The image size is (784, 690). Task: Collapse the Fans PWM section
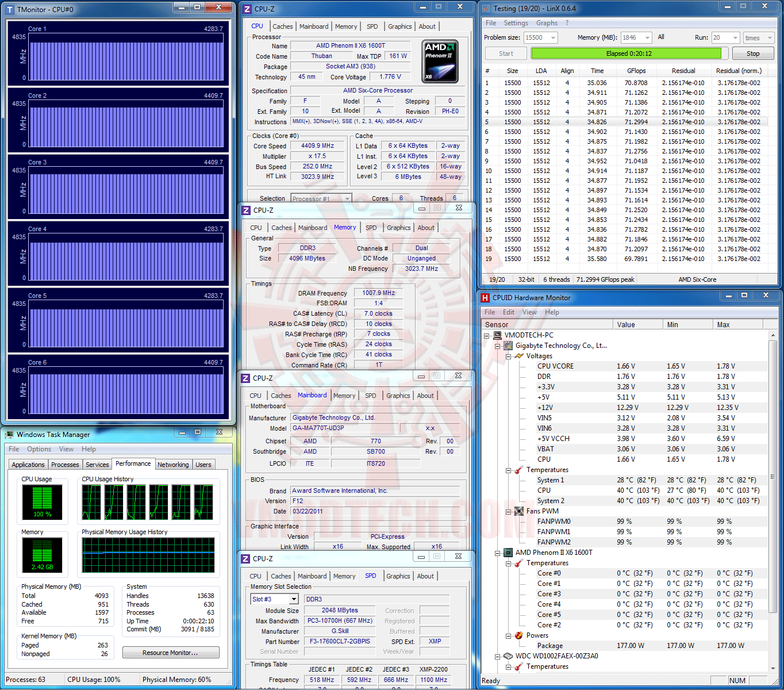click(509, 511)
